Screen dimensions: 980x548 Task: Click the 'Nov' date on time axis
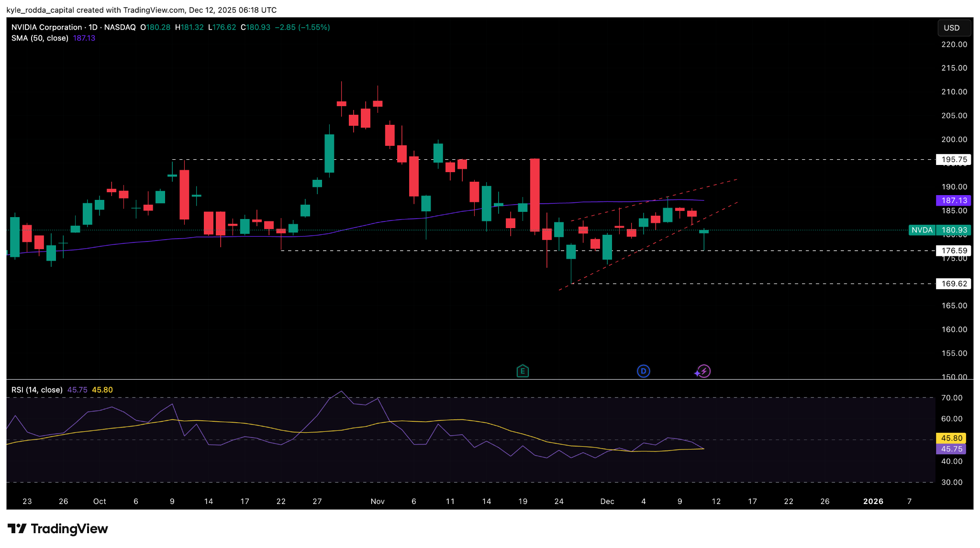pyautogui.click(x=378, y=501)
